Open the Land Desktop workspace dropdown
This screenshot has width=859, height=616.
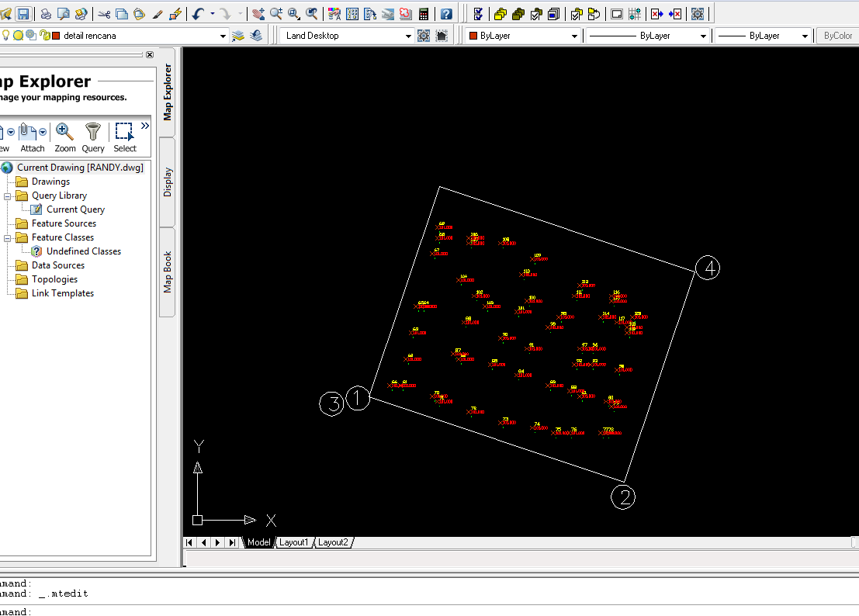(x=408, y=36)
